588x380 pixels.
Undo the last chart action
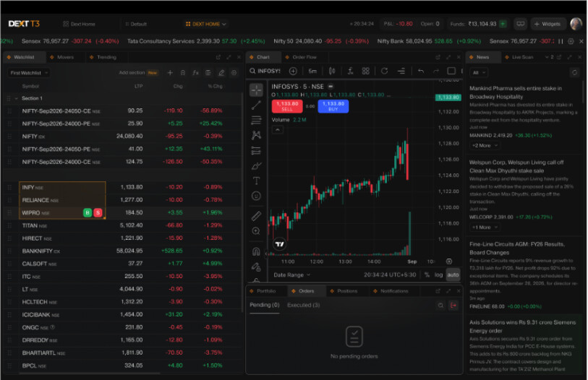pyautogui.click(x=421, y=72)
